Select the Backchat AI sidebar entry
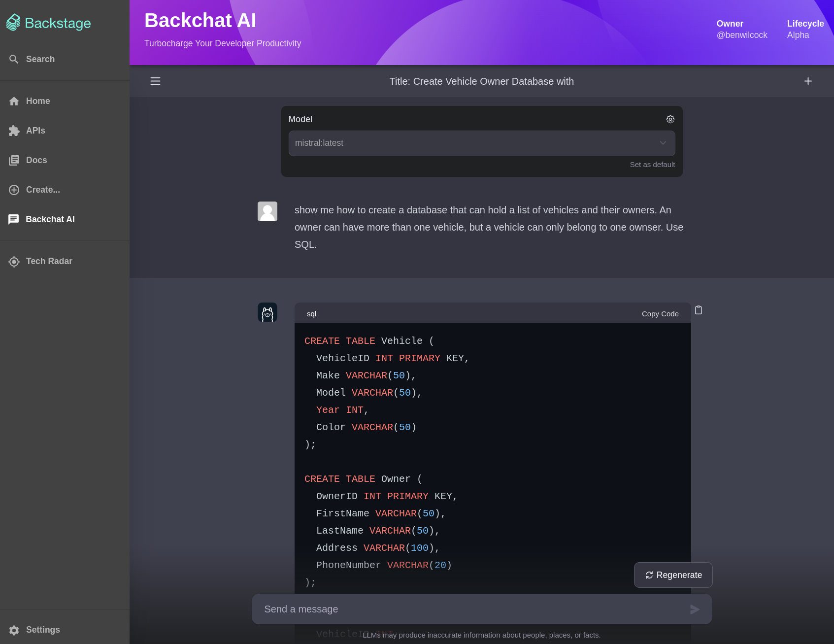The width and height of the screenshot is (834, 644). coord(65,219)
